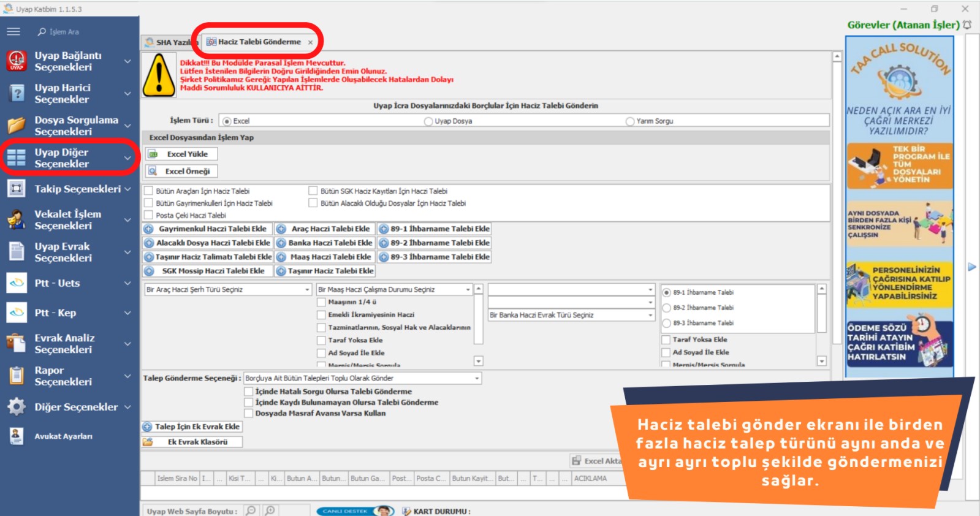Click the Dosya Sorgulama folder icon
Image resolution: width=980 pixels, height=516 pixels.
pyautogui.click(x=17, y=126)
